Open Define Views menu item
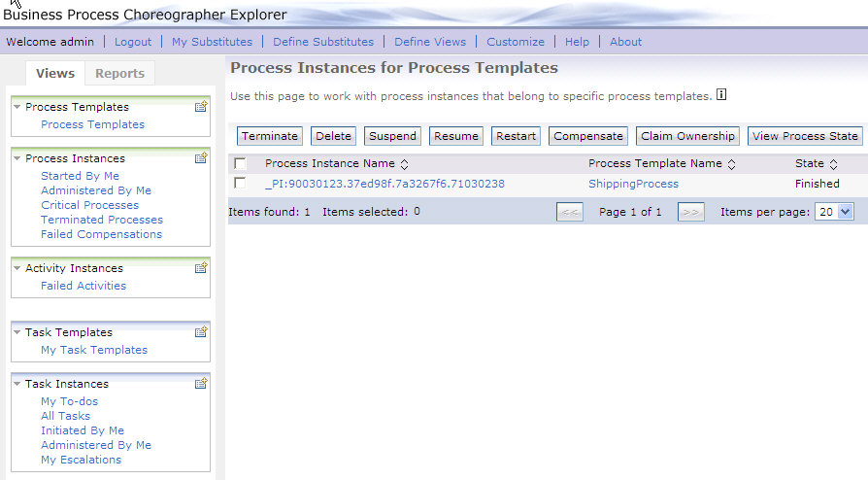 430,42
